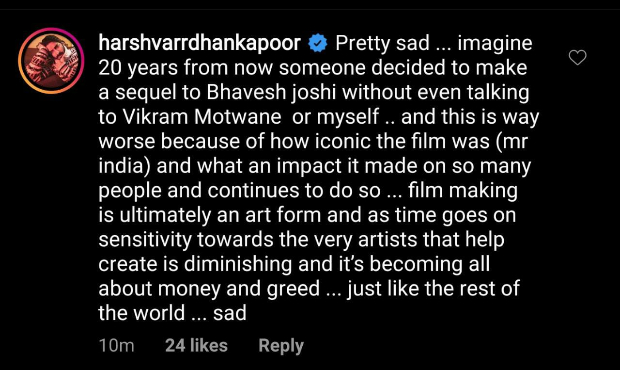Click the '(mr india)' text in the comment

pyautogui.click(x=313, y=154)
